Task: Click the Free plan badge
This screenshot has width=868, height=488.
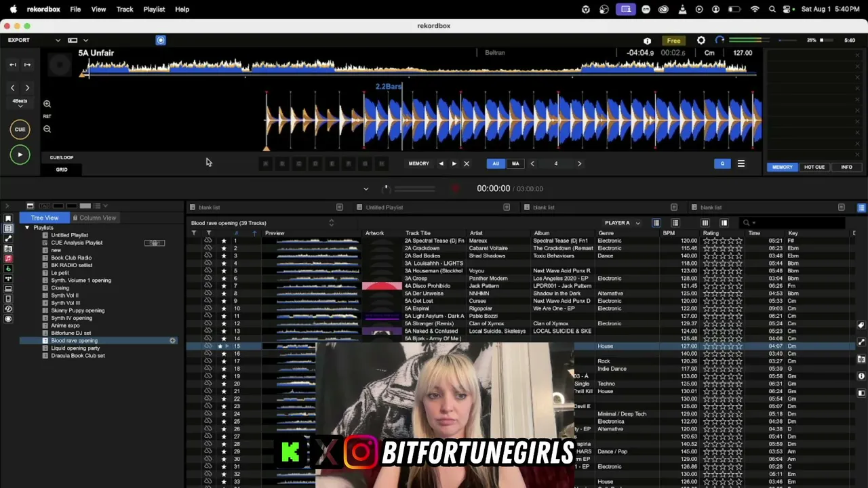Action: [673, 41]
